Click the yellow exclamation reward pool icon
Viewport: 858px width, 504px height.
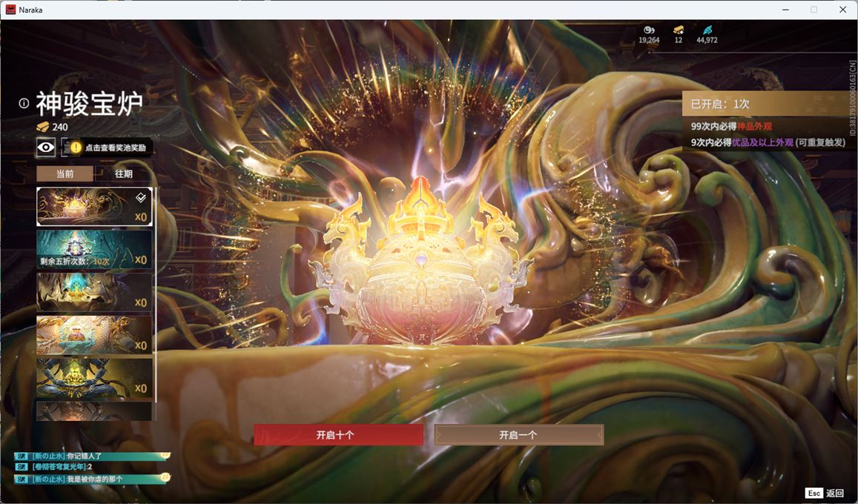[x=76, y=147]
